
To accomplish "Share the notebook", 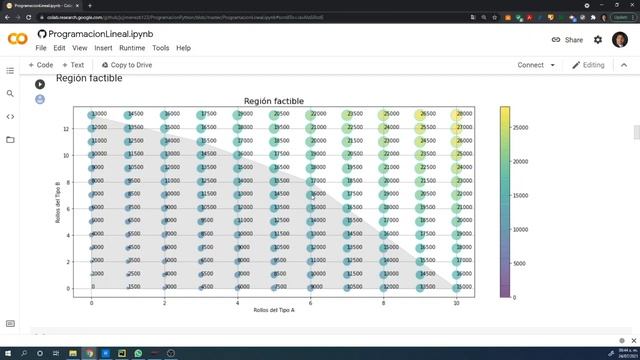I will pyautogui.click(x=567, y=40).
